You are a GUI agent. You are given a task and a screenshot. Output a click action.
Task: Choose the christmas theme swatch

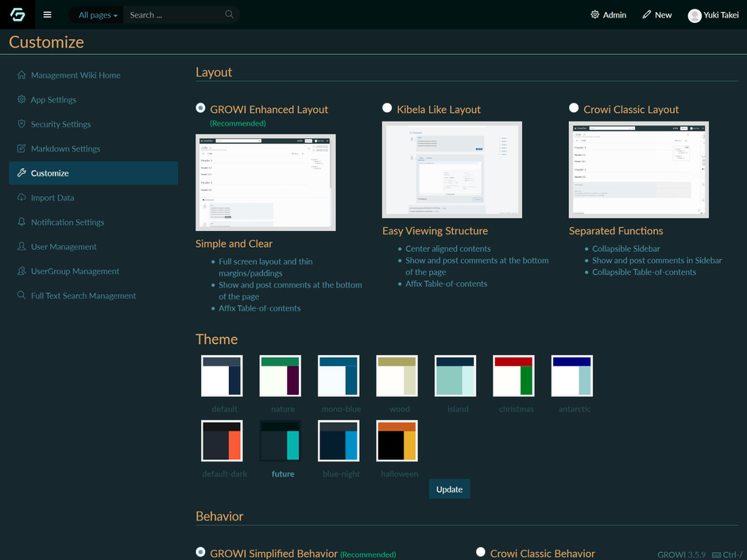pos(513,376)
